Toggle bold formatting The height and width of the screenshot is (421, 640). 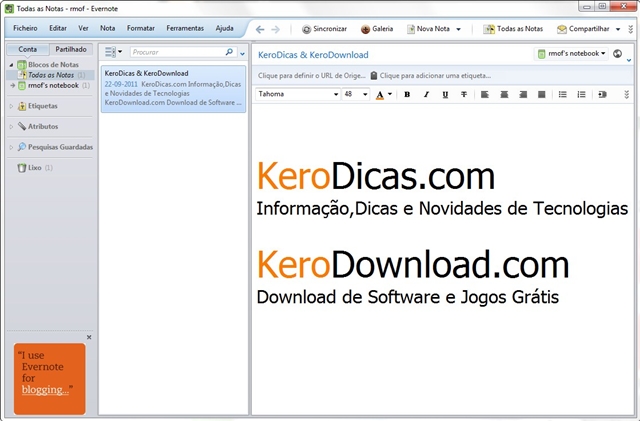[x=407, y=94]
